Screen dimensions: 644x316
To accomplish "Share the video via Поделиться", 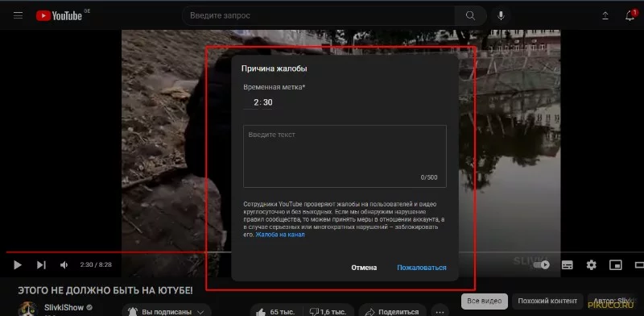I will [392, 311].
